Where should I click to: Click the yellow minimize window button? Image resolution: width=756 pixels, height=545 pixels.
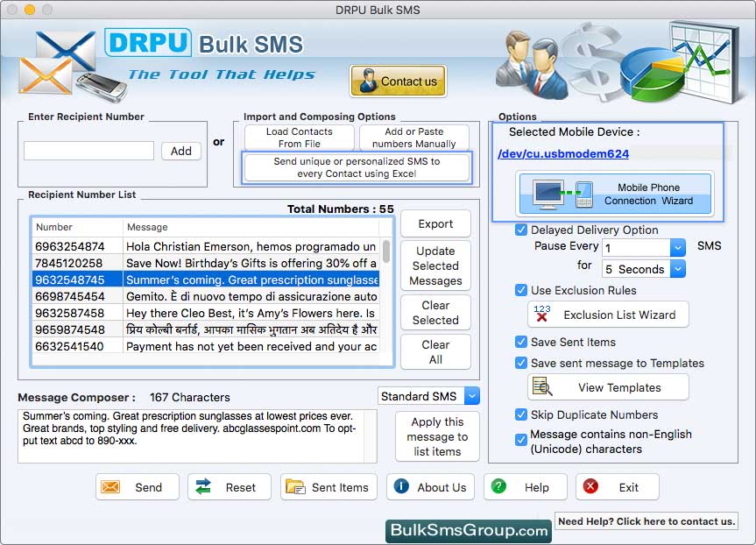click(x=30, y=10)
